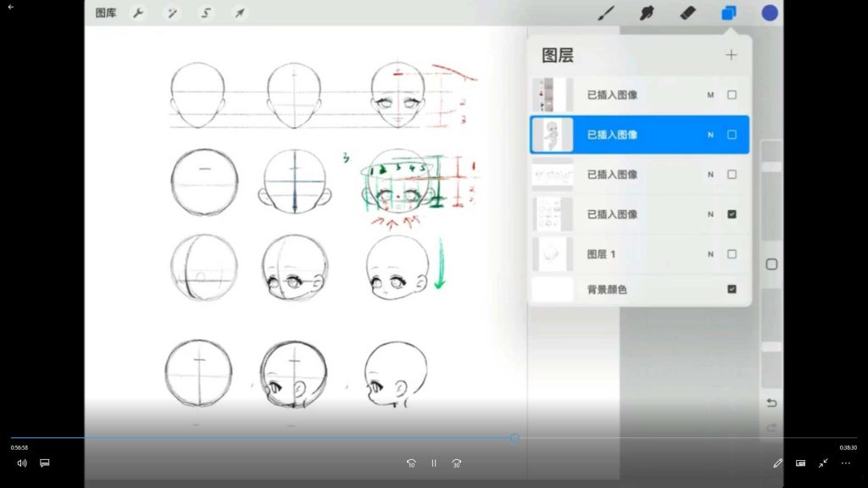This screenshot has height=488, width=868.
Task: Open blend mode options for 图层 1
Action: pyautogui.click(x=710, y=253)
